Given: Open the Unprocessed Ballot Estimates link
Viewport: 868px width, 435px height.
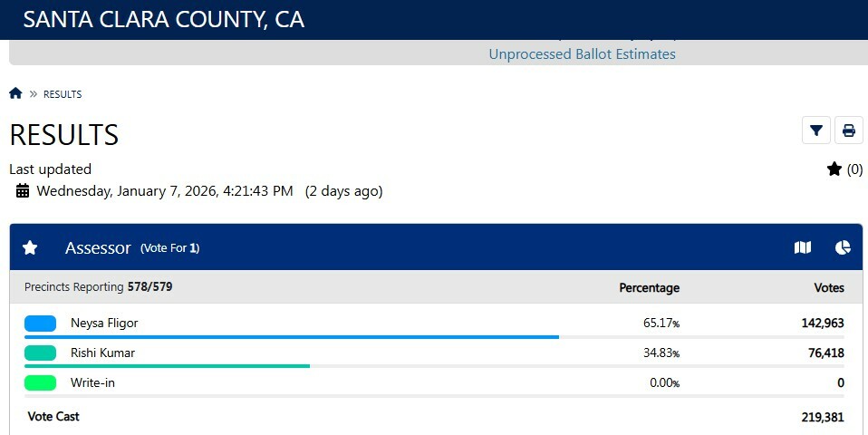Looking at the screenshot, I should pos(582,54).
